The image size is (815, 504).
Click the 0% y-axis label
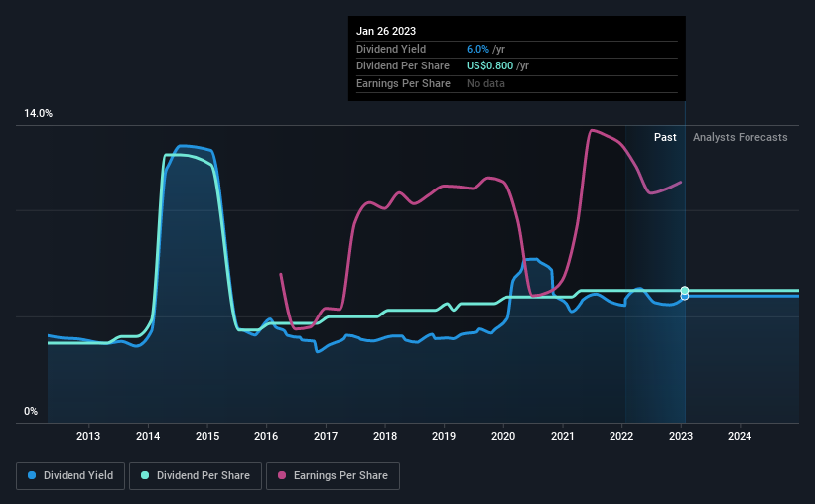click(31, 411)
